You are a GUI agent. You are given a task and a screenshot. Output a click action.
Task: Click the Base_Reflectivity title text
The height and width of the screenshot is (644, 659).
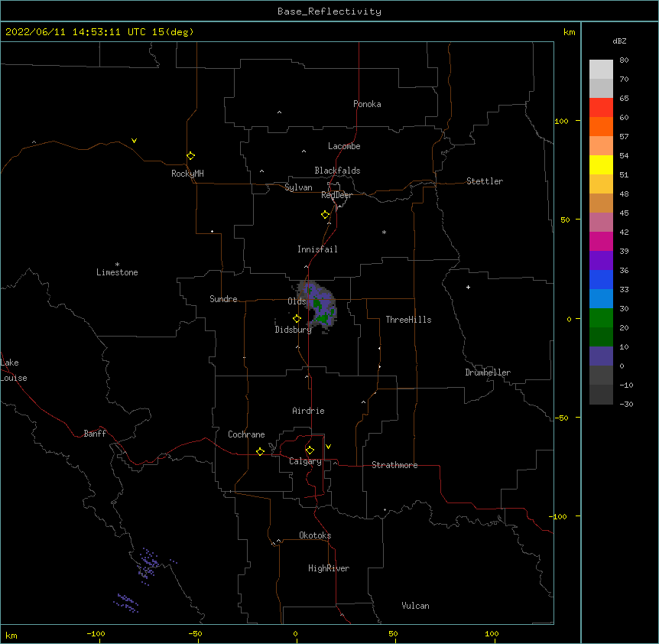tap(329, 11)
